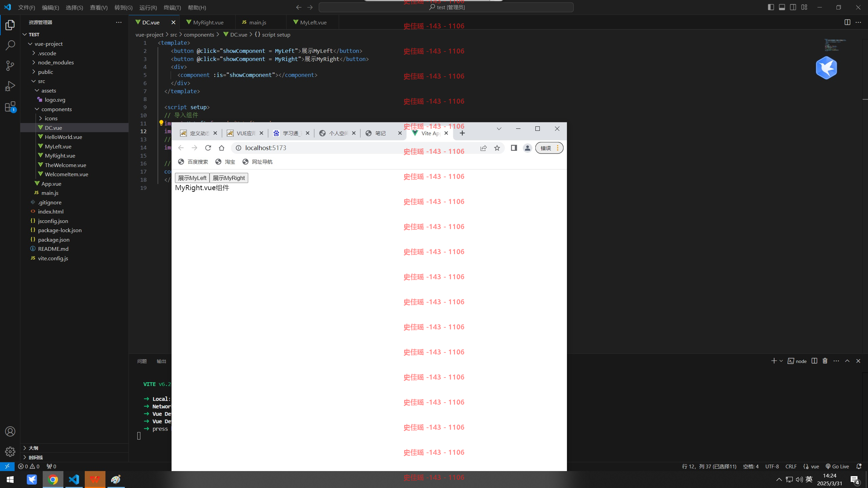
Task: Open Chrome tab search chevron
Action: (x=499, y=129)
